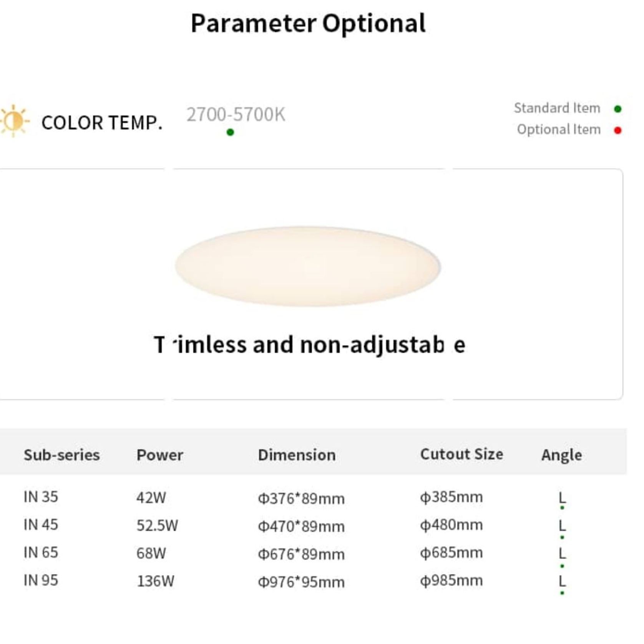644x644 pixels.
Task: Click the Trimless and non-adjustable caption
Action: click(310, 345)
